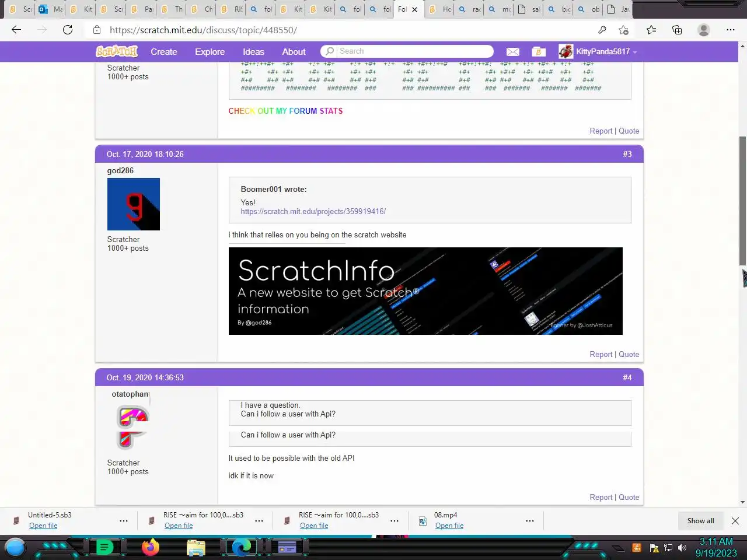Image resolution: width=747 pixels, height=560 pixels.
Task: Report god286's post #3
Action: tap(601, 355)
